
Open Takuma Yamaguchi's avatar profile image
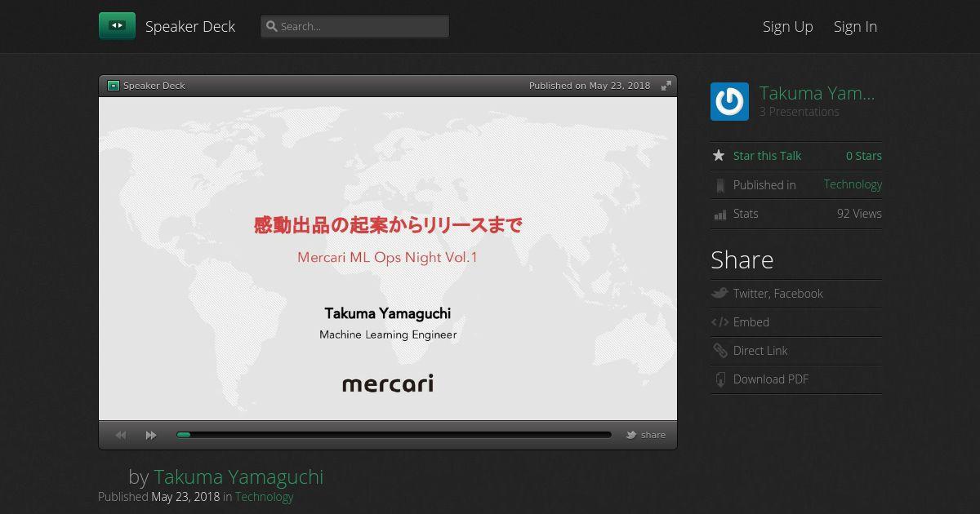[x=729, y=101]
